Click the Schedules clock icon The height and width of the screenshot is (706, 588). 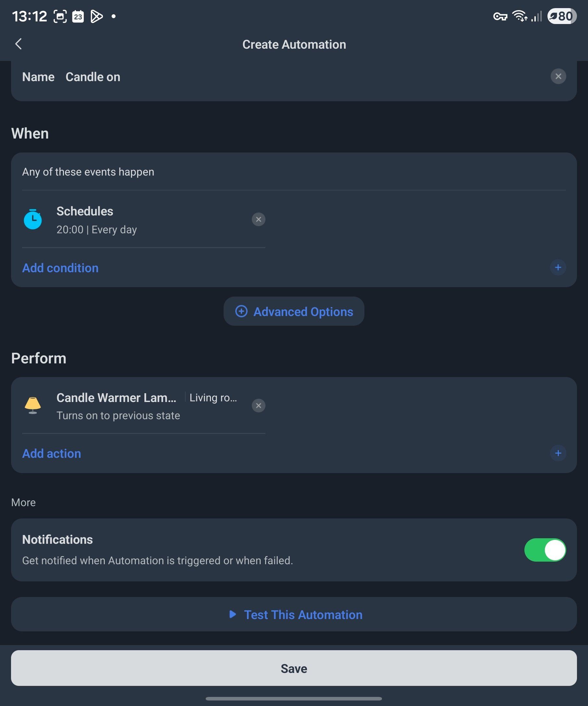(32, 220)
